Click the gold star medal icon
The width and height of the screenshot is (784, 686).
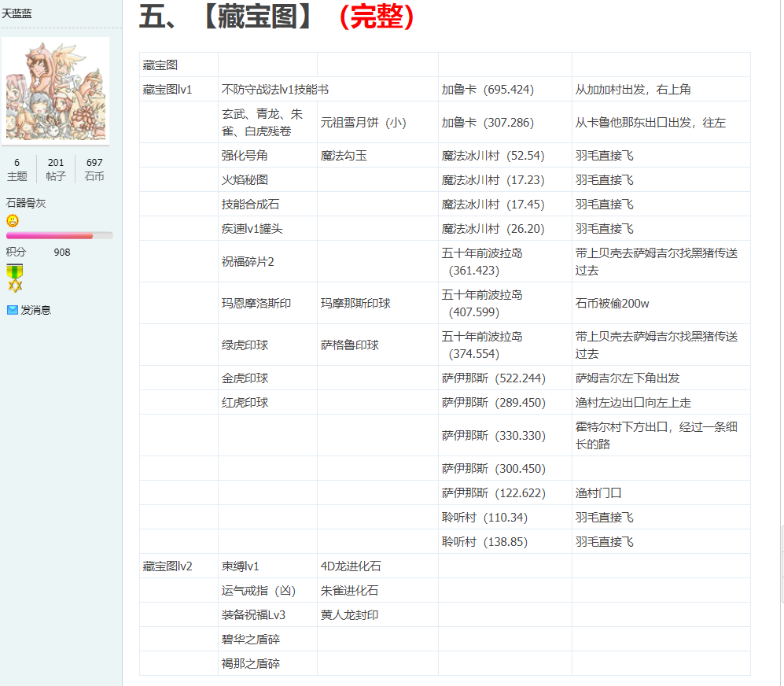point(14,278)
